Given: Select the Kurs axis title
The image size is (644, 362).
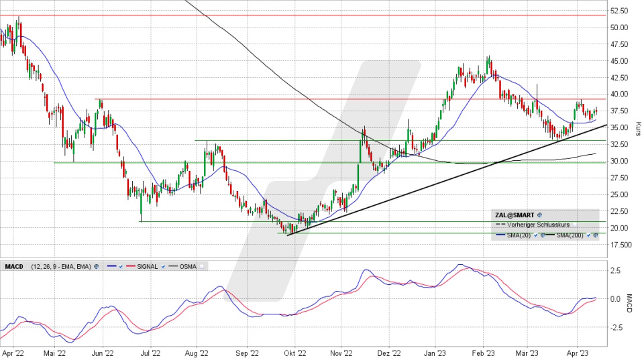Looking at the screenshot, I should pyautogui.click(x=638, y=129).
